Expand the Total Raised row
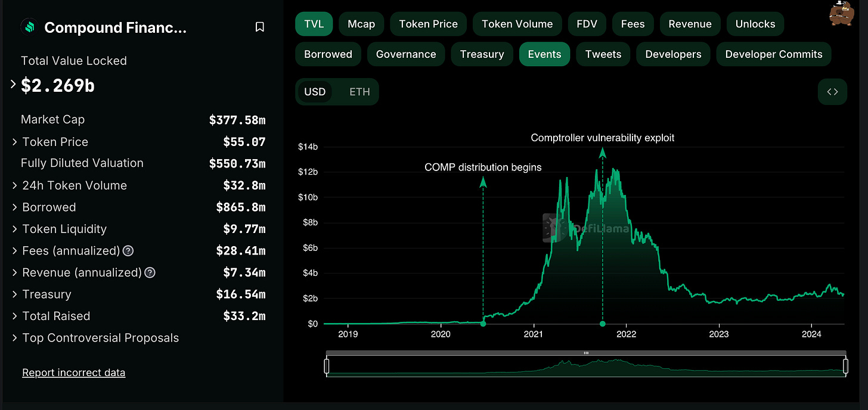868x410 pixels. pos(15,316)
